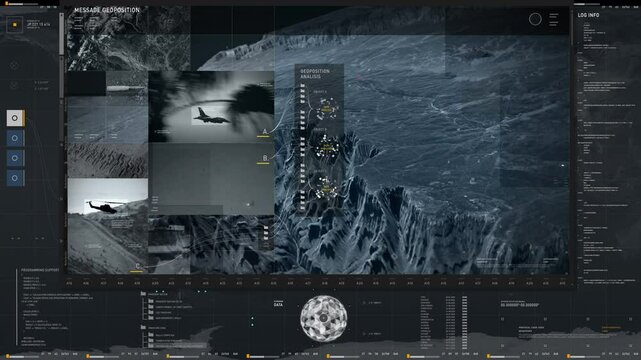Viewport: 641px width, 360px height.
Task: Click the MESSAGE GEOPOSITION title
Action: point(107,10)
